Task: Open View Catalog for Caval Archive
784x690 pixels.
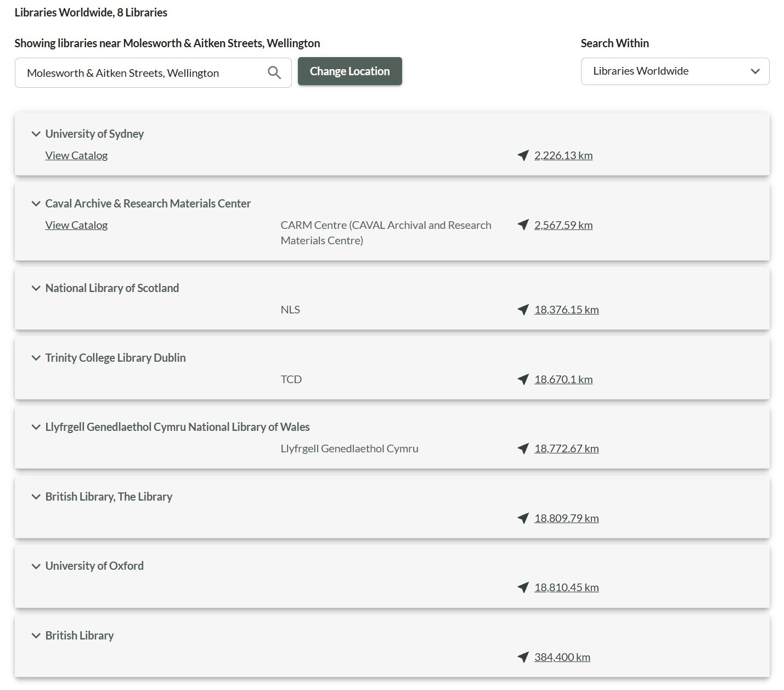Action: pos(76,225)
